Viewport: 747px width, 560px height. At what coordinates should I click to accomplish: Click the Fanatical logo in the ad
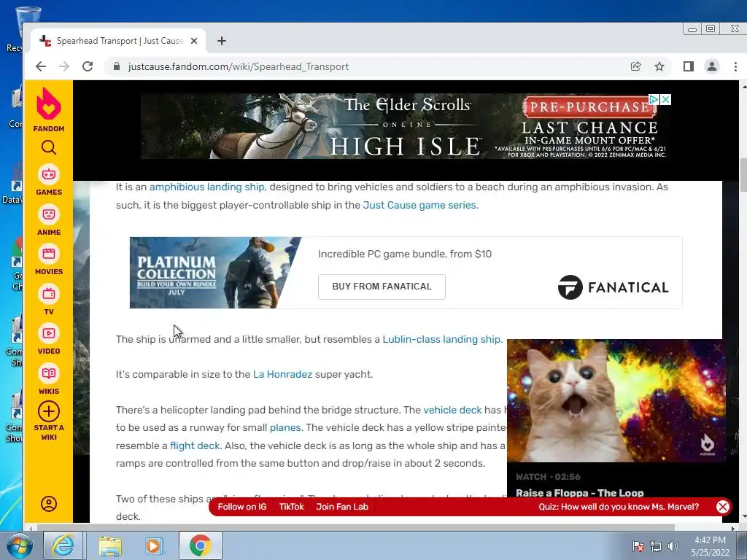(613, 287)
